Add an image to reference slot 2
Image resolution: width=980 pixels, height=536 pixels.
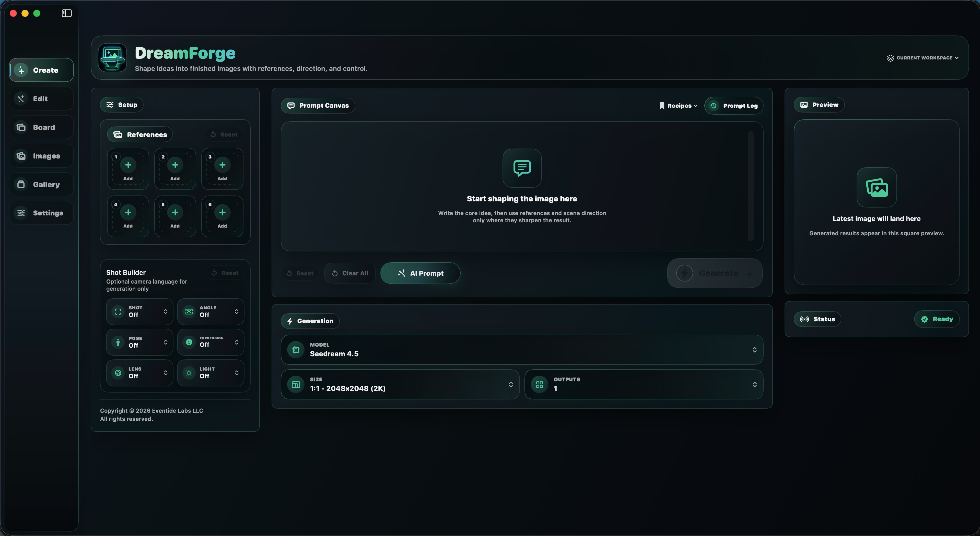(x=175, y=169)
